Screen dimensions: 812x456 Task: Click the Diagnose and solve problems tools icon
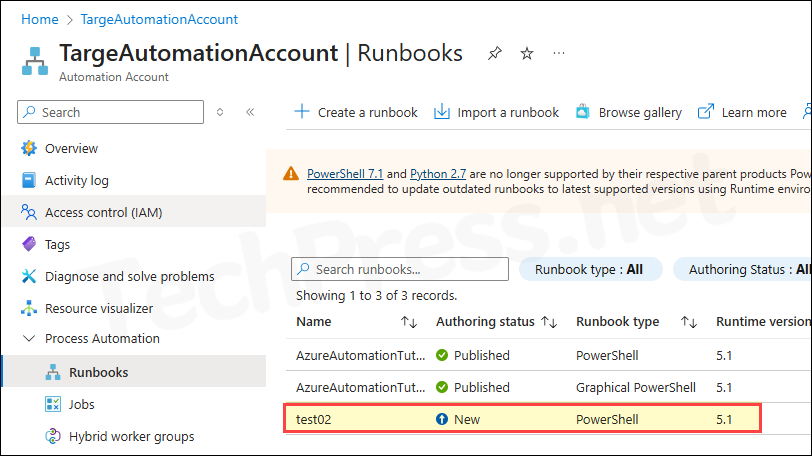[x=29, y=276]
